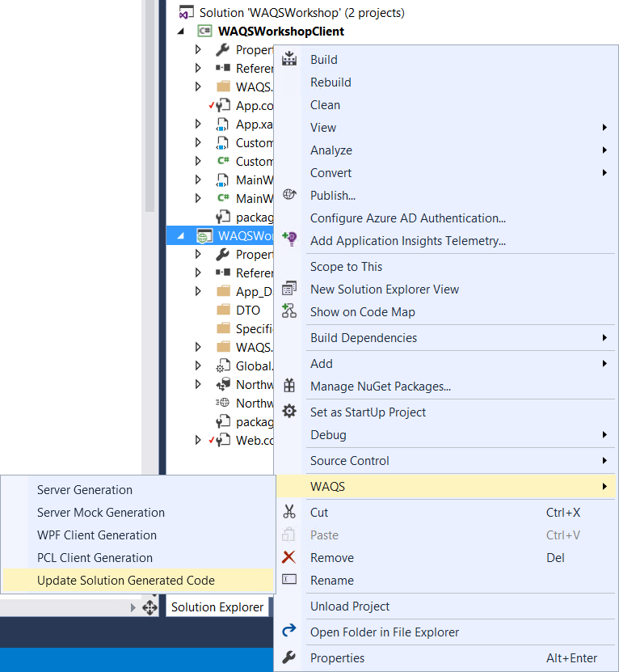Click the New Solution Explorer View icon
The image size is (619, 672).
tap(289, 289)
